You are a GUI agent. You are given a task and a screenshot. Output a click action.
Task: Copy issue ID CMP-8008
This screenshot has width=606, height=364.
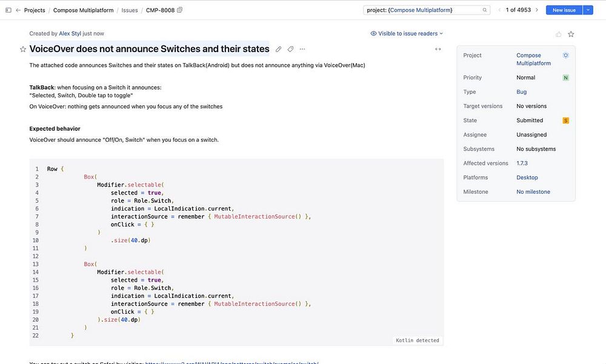point(179,10)
